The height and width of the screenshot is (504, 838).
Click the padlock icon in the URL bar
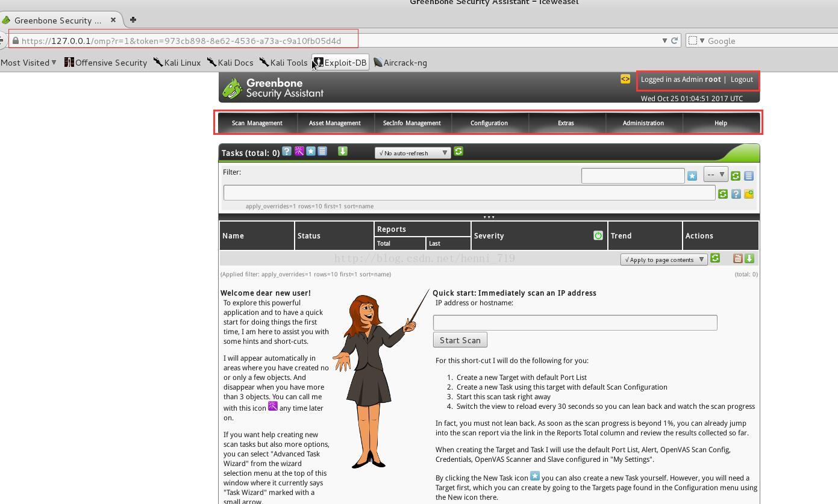[x=16, y=41]
